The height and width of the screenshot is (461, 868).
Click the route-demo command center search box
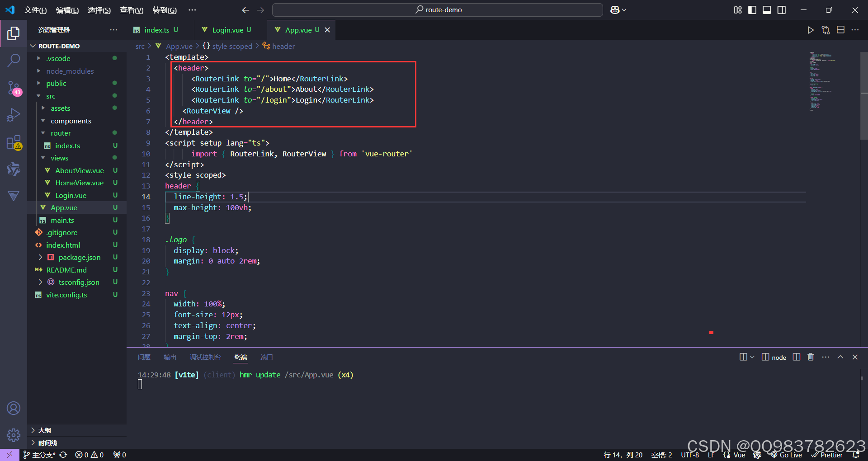[438, 10]
